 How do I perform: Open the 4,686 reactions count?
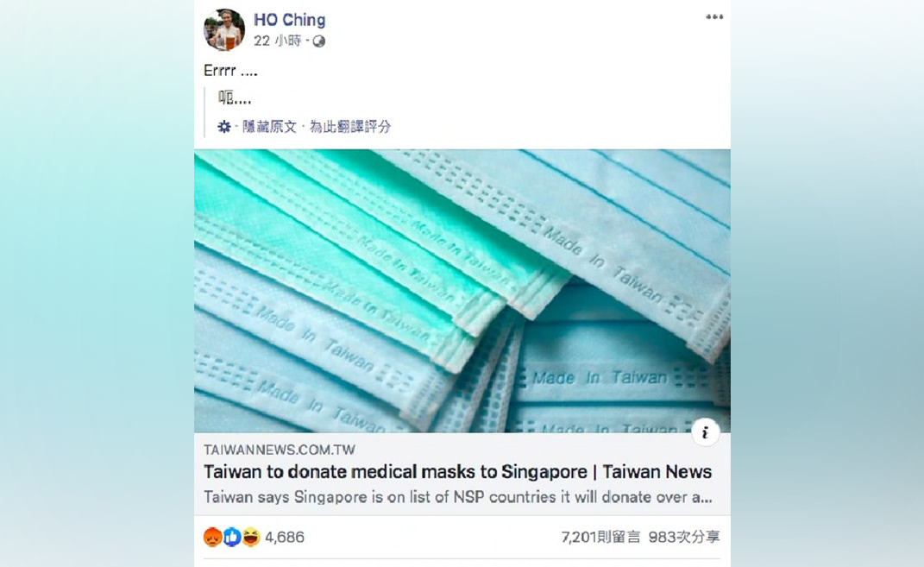pyautogui.click(x=285, y=537)
